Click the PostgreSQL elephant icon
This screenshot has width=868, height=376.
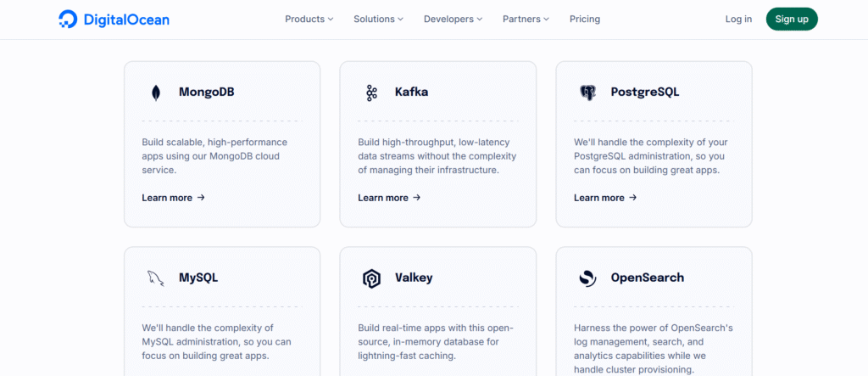pos(587,93)
